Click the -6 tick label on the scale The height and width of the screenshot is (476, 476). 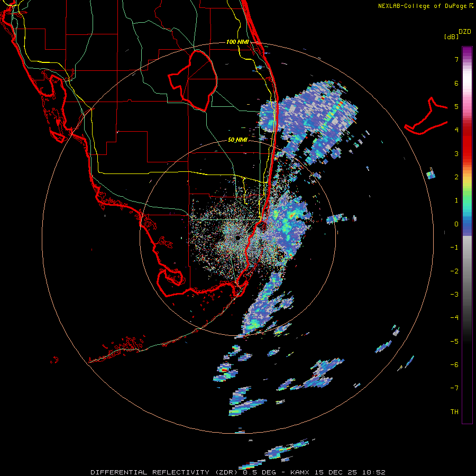[454, 364]
